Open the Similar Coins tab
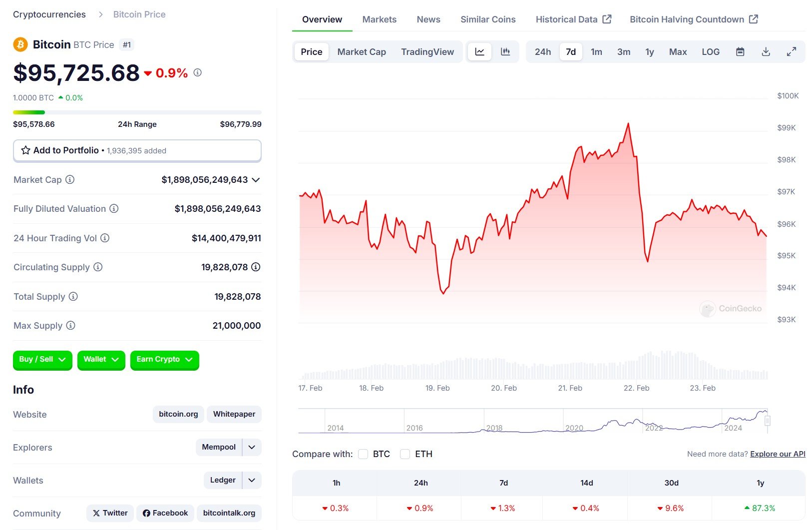This screenshot has width=812, height=530. coord(487,19)
